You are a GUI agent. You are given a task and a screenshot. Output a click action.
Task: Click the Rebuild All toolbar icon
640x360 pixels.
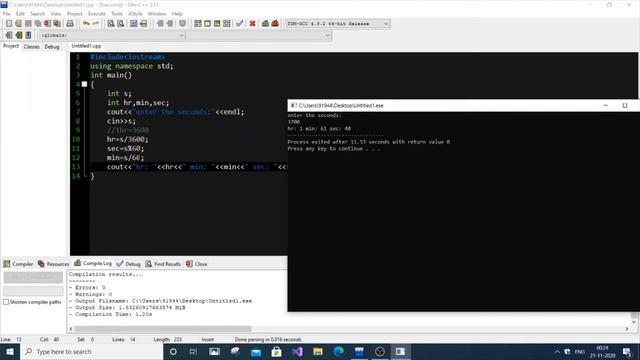tap(227, 24)
